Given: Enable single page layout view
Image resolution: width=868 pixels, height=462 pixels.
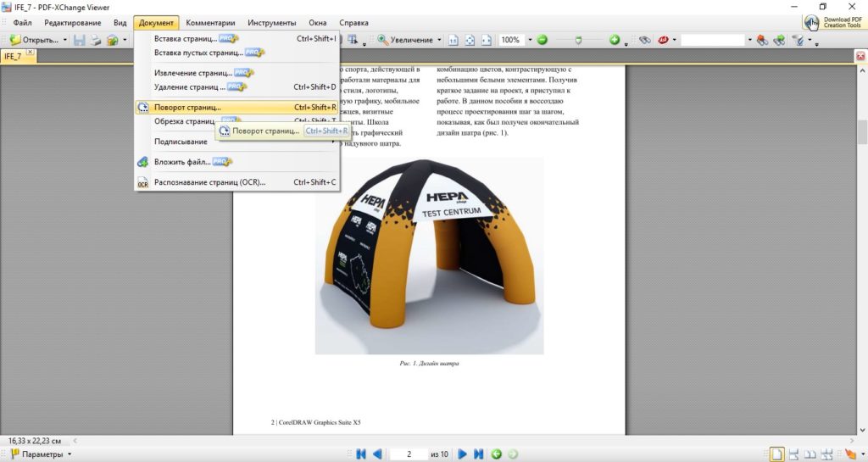Looking at the screenshot, I should (x=776, y=454).
